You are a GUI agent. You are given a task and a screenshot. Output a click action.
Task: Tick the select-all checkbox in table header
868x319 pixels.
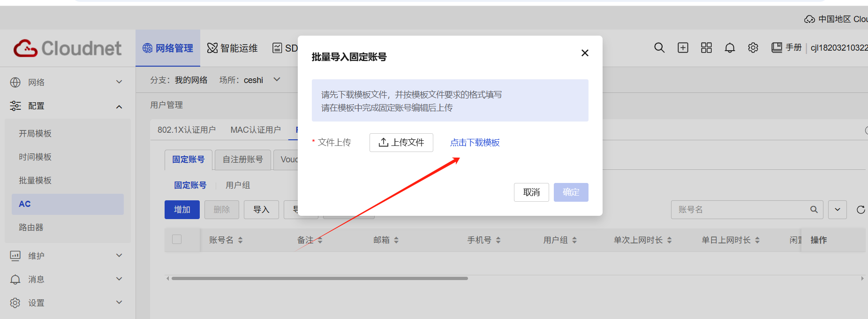(x=177, y=239)
